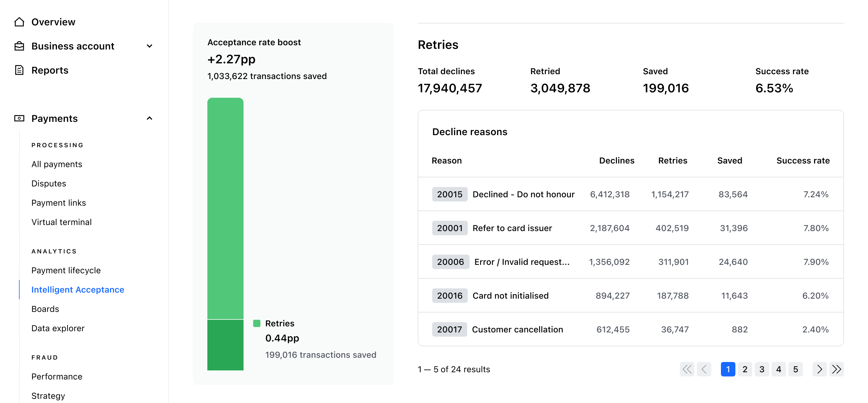Click the 24,640 saved value
Screen dimensions: 868x403
[x=733, y=262]
